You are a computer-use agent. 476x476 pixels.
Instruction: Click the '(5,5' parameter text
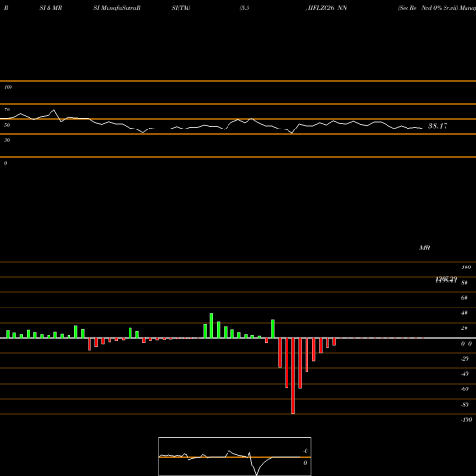click(x=245, y=8)
